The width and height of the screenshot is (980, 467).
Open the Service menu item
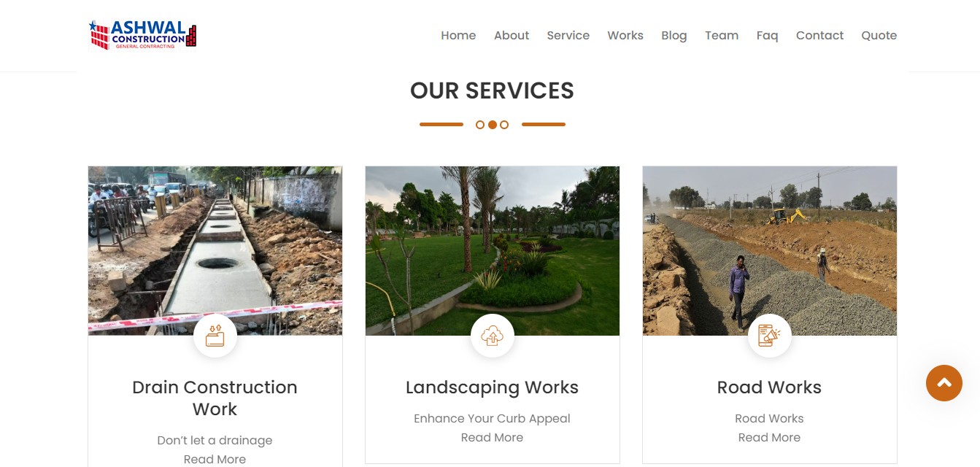click(568, 35)
